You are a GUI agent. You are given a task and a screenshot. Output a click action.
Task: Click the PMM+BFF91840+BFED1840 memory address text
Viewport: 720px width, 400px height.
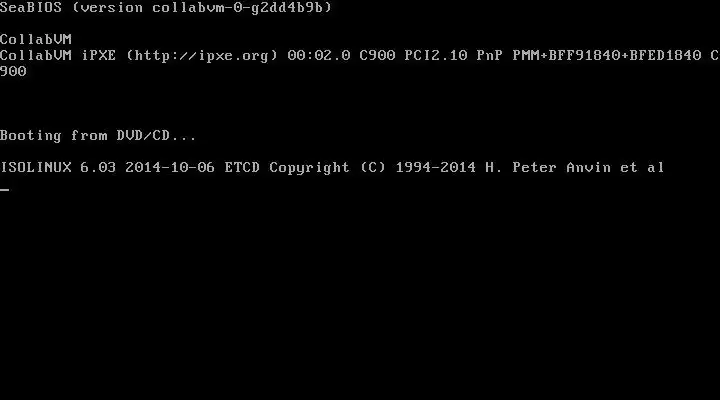[x=607, y=56]
